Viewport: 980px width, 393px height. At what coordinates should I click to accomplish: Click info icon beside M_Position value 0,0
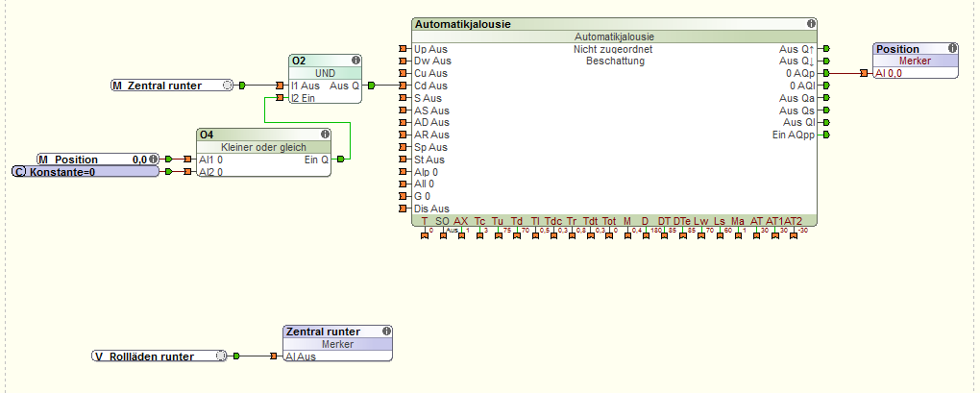pyautogui.click(x=152, y=160)
